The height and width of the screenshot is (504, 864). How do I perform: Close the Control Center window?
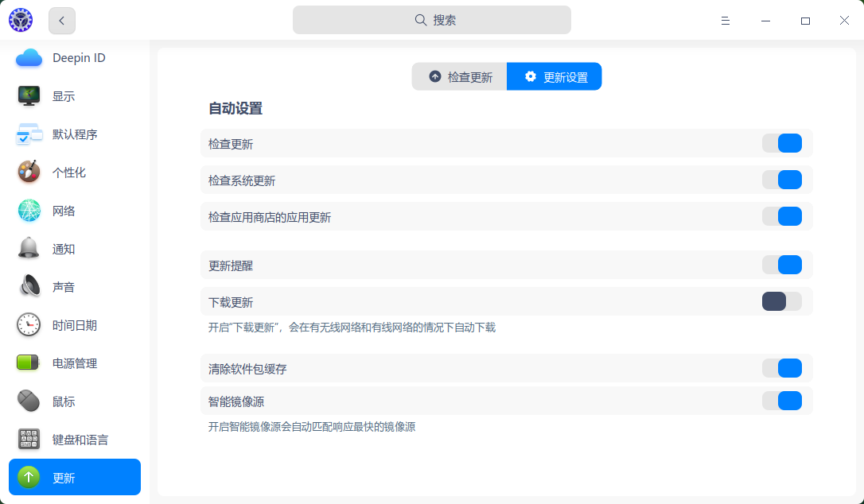click(844, 21)
